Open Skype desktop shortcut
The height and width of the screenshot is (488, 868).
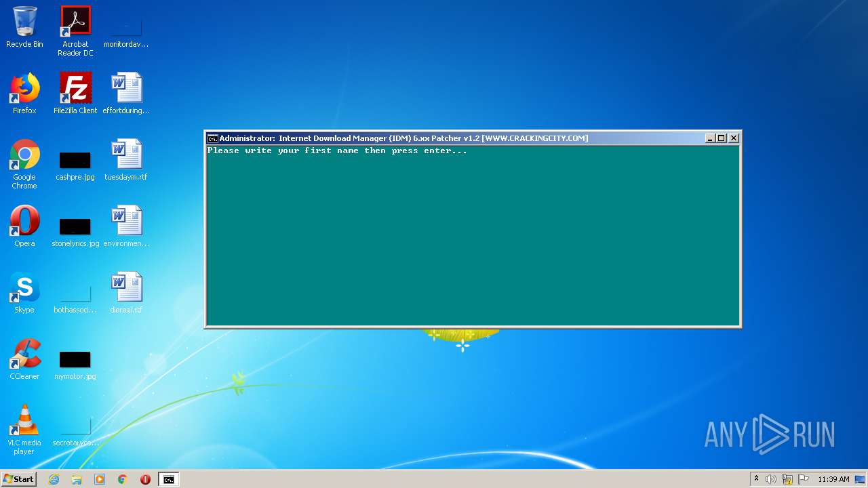point(24,293)
